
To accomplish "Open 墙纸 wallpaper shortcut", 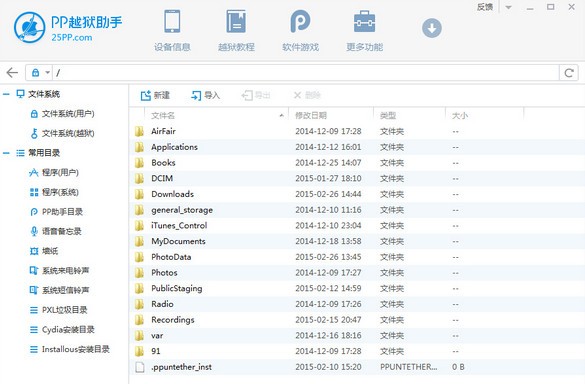I will click(44, 251).
